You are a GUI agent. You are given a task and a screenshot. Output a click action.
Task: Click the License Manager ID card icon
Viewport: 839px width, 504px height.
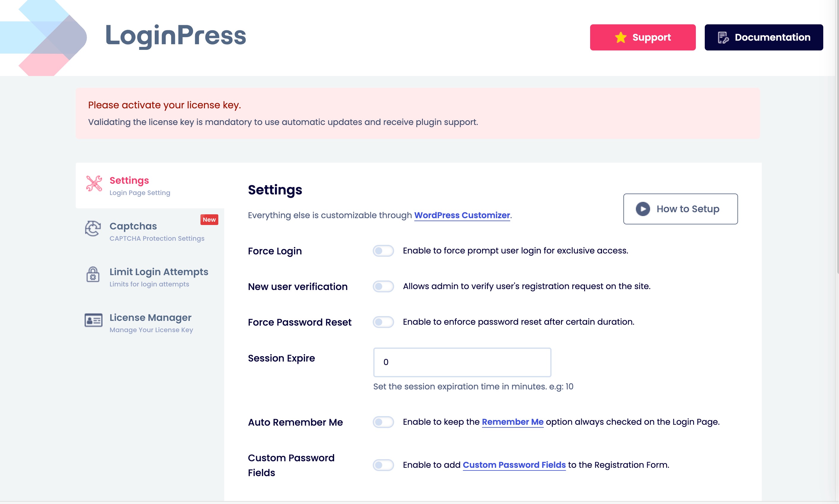point(94,320)
